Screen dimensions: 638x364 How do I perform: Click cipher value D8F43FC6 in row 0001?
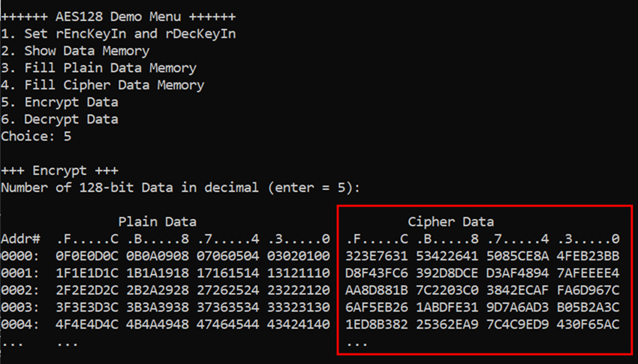coord(376,273)
